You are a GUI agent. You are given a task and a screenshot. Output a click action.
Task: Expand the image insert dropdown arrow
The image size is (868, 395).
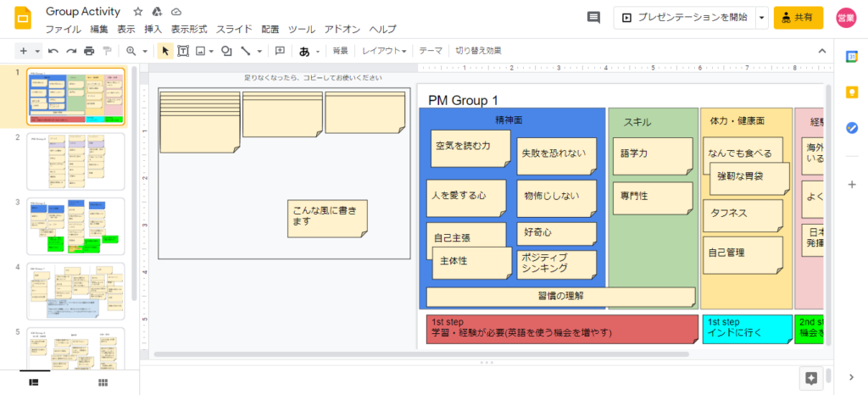pos(211,51)
